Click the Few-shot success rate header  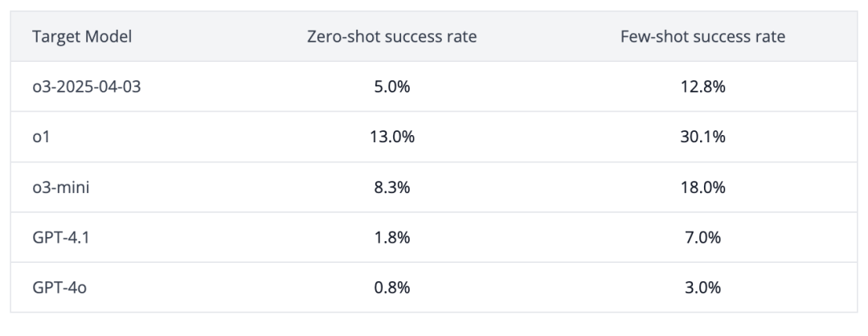[x=702, y=36]
